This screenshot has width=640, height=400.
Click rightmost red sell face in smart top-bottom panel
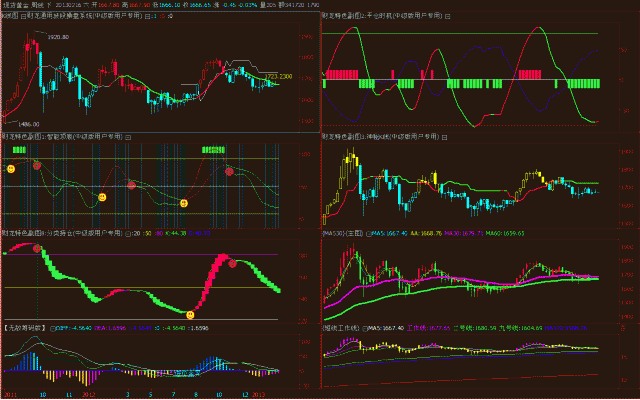230,172
